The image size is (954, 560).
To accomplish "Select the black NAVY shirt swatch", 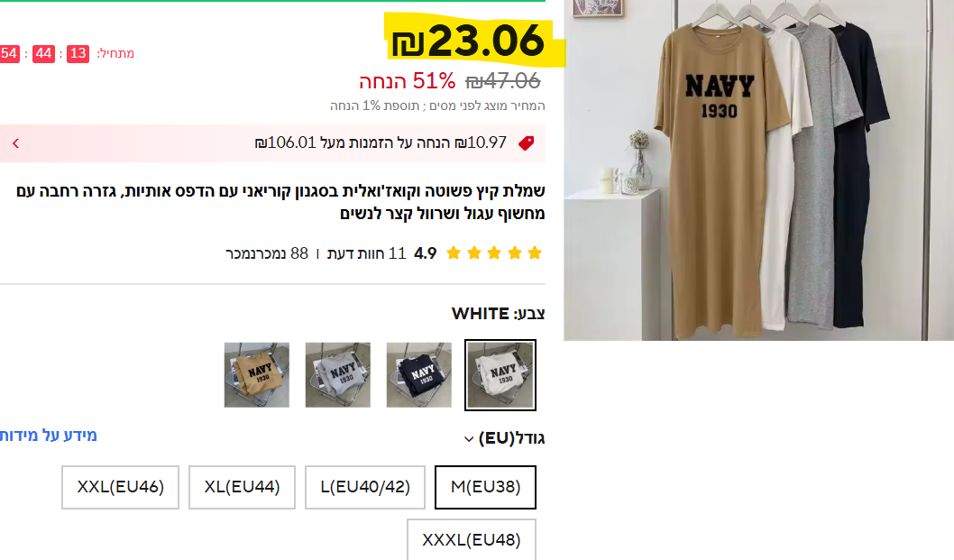I will 419,375.
